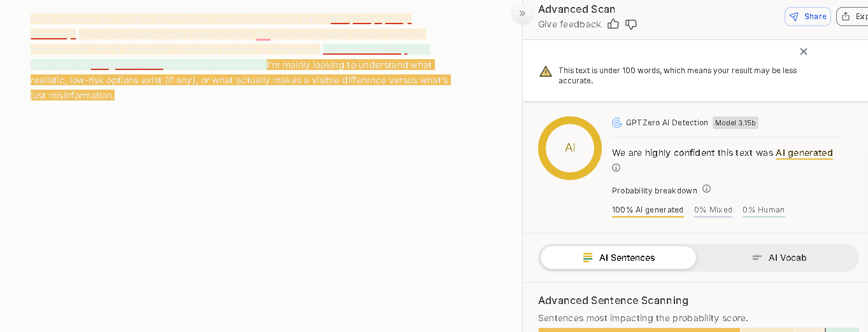Click the thumbs down feedback icon
This screenshot has height=332, width=868.
point(631,24)
